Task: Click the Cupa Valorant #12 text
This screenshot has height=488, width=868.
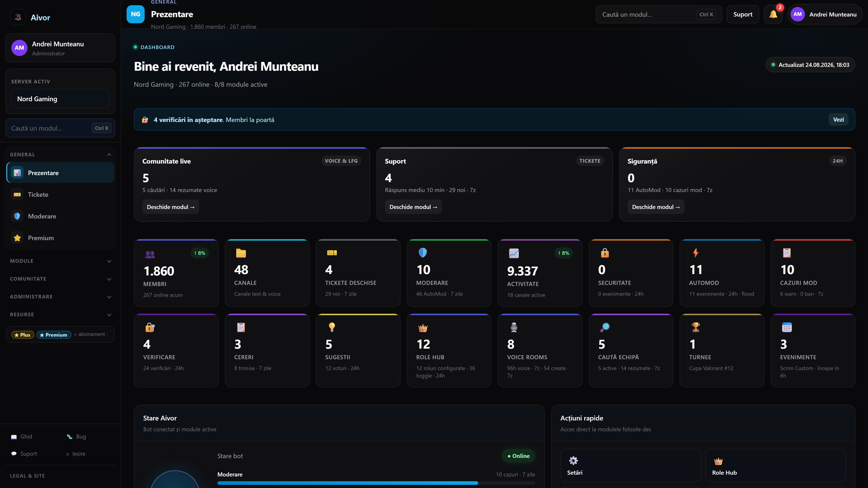Action: 711,368
